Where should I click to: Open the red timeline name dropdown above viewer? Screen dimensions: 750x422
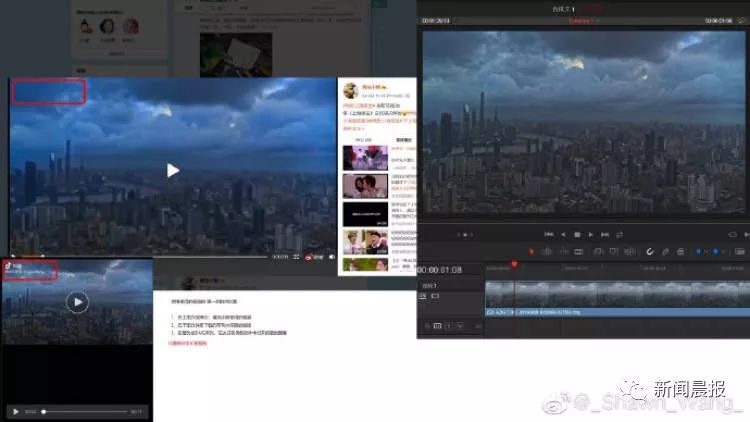(x=584, y=21)
